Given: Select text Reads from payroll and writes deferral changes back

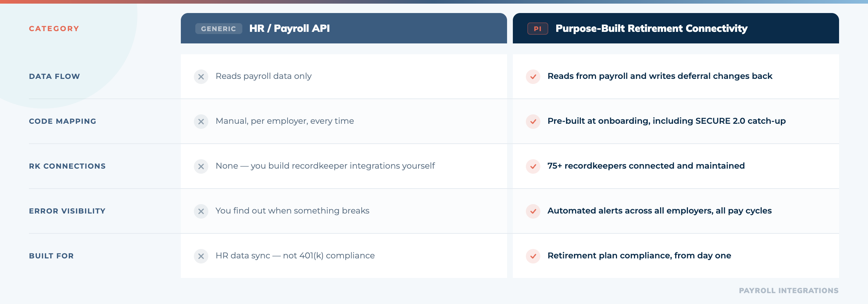Looking at the screenshot, I should click(x=660, y=76).
